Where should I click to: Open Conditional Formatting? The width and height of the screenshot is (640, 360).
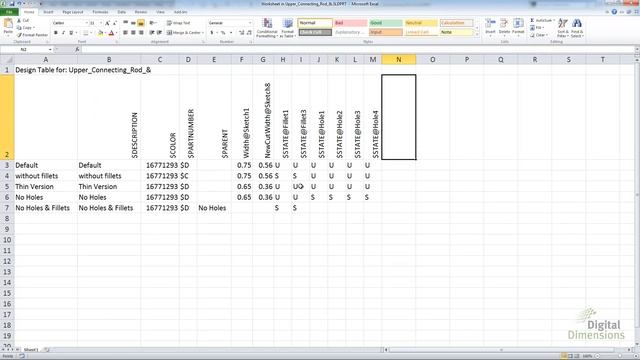pos(267,28)
